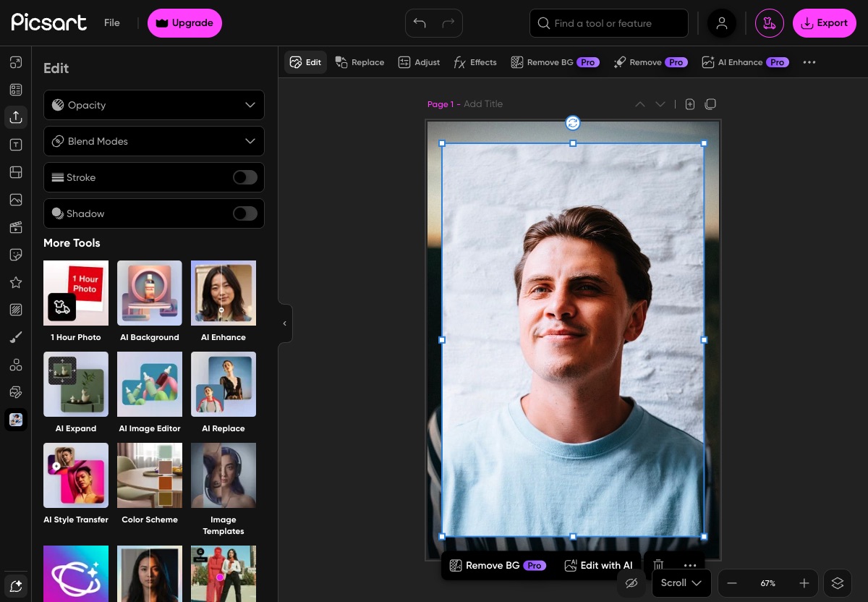Open the Collage layout icon in sidebar
868x602 pixels.
(16, 172)
